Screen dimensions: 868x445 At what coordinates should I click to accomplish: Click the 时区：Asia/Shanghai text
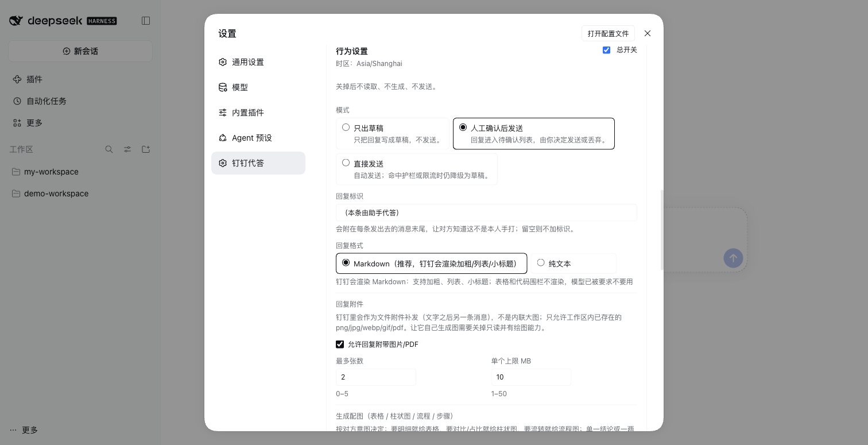(x=369, y=64)
